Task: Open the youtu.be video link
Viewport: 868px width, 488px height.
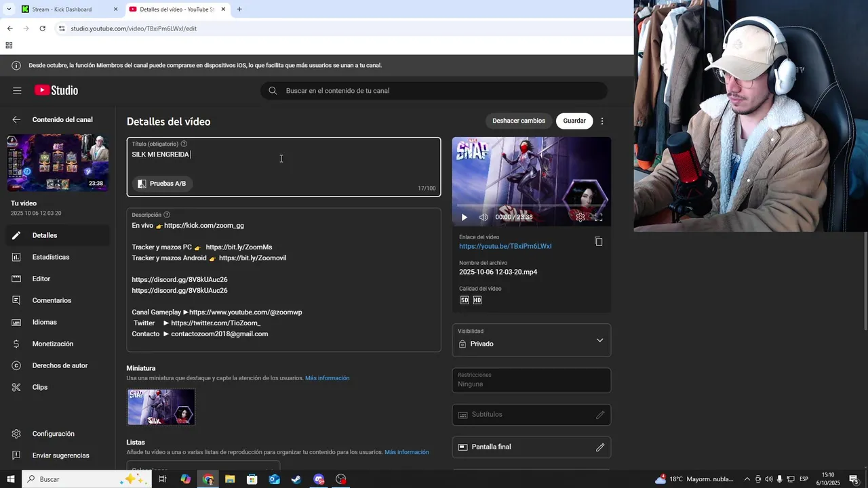Action: click(505, 246)
